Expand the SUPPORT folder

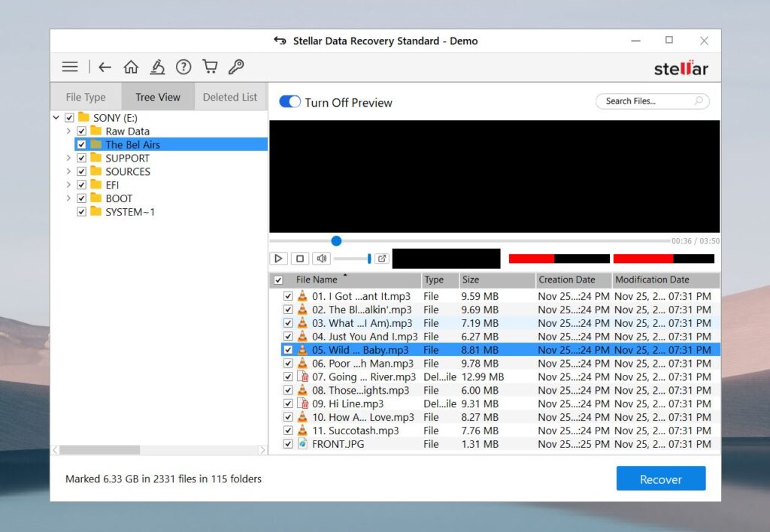(x=68, y=158)
